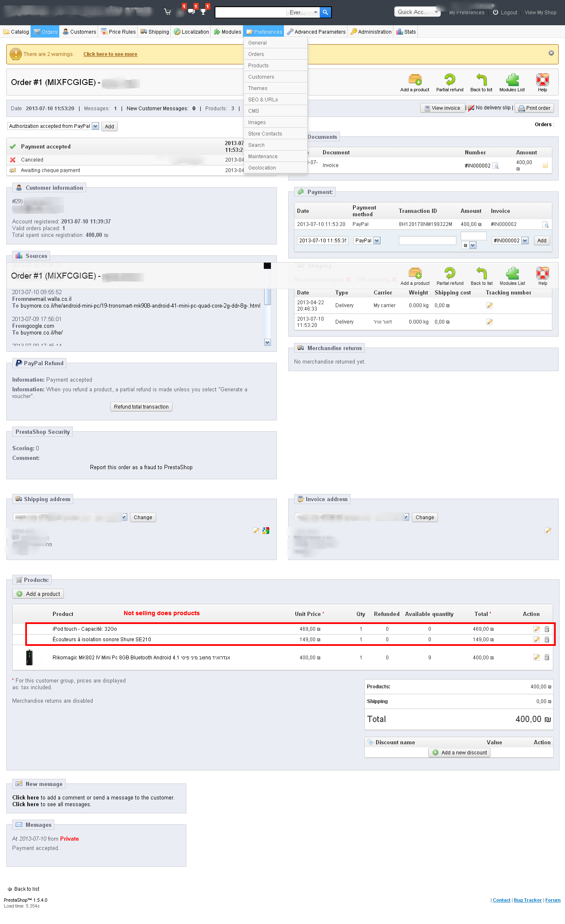Open the order status dropdown showing Authorization accepted from PayPal
The height and width of the screenshot is (924, 565).
point(53,126)
